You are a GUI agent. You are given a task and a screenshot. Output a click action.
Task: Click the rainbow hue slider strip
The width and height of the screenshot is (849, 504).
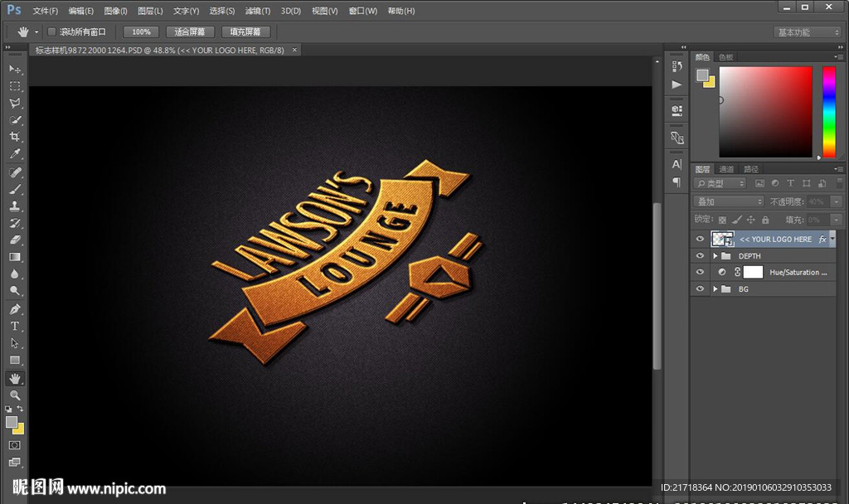(829, 112)
